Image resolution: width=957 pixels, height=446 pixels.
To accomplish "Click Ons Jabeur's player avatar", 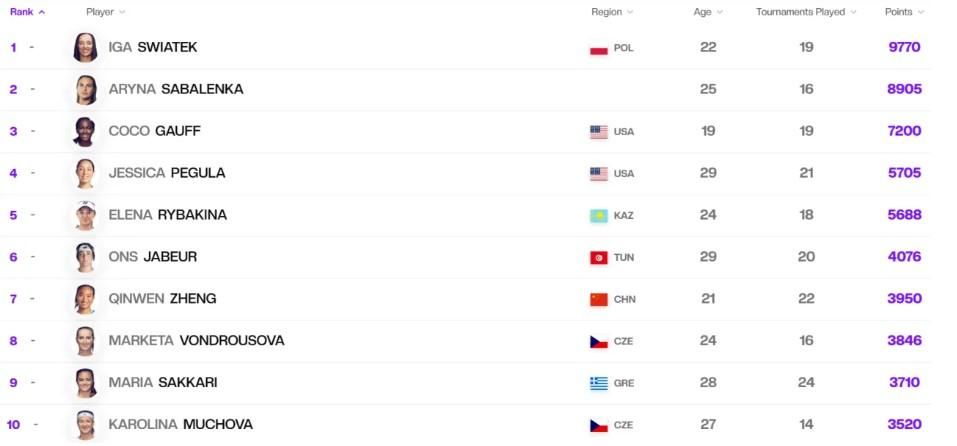I will (85, 257).
